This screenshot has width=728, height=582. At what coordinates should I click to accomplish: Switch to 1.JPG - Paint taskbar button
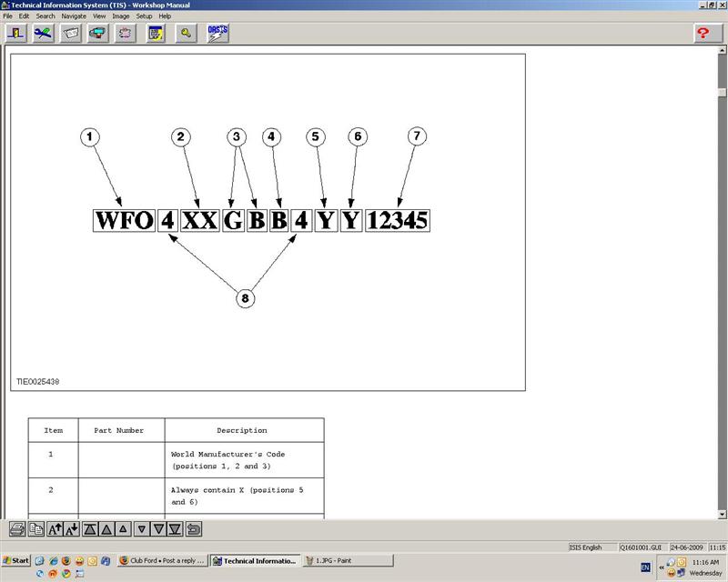(348, 561)
